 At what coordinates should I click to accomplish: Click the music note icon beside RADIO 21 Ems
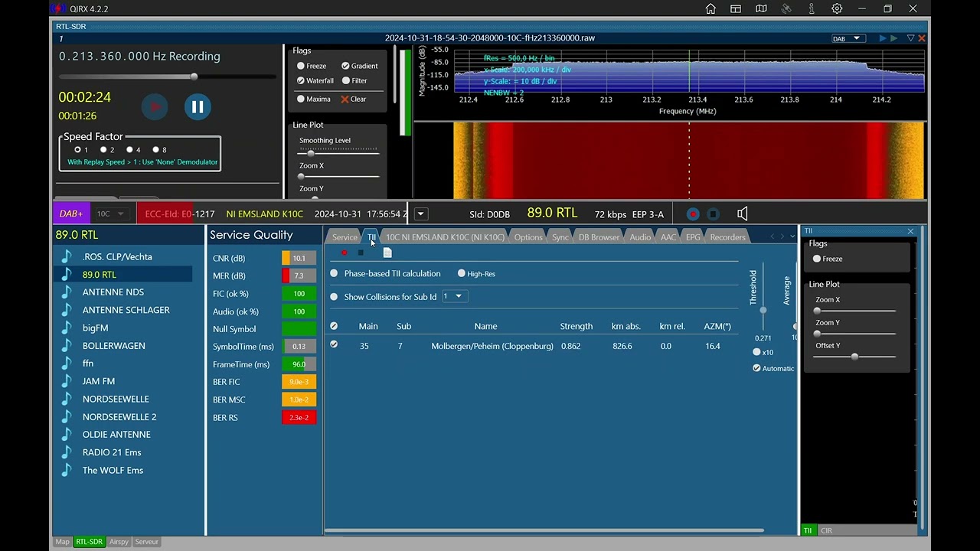67,452
